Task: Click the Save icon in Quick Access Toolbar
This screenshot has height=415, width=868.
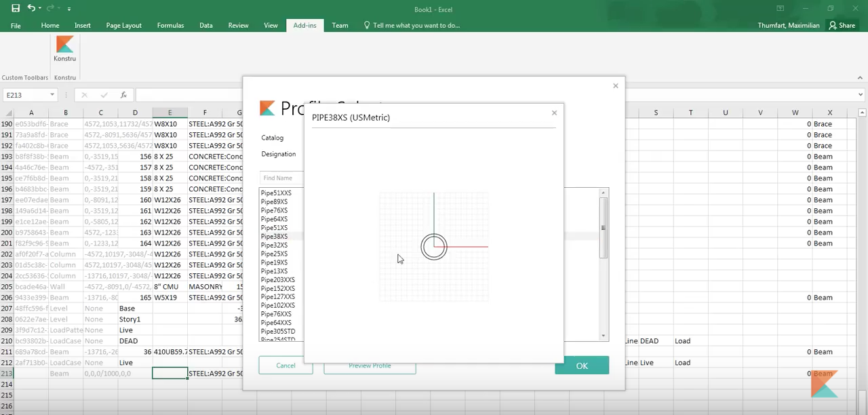Action: [15, 9]
